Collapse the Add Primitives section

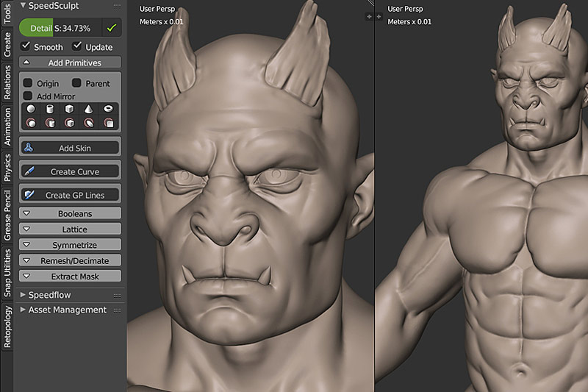coord(70,63)
